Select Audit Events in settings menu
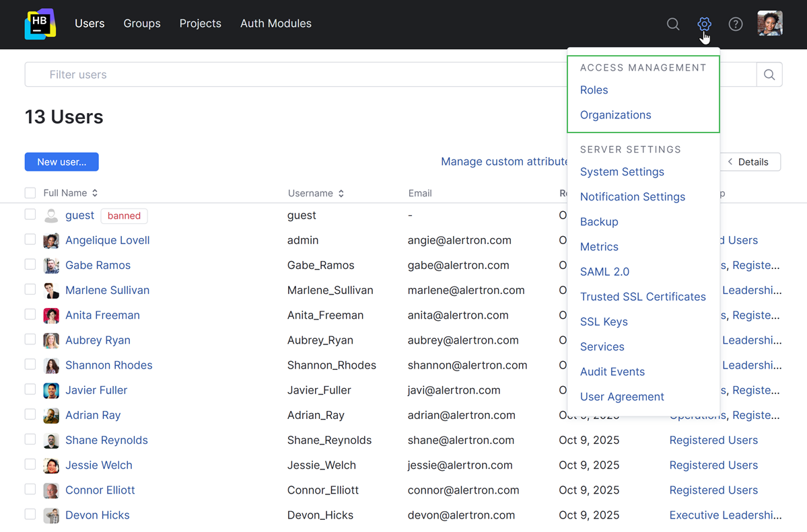The image size is (807, 532). click(612, 372)
